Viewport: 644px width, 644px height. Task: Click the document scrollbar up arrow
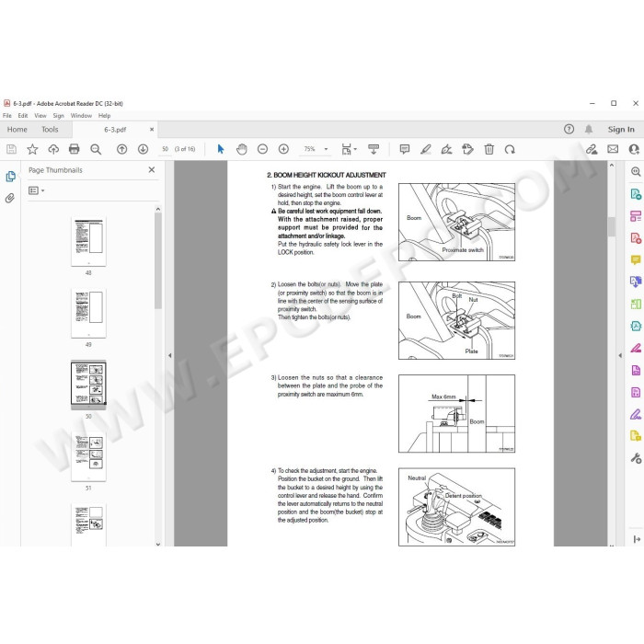(x=612, y=166)
